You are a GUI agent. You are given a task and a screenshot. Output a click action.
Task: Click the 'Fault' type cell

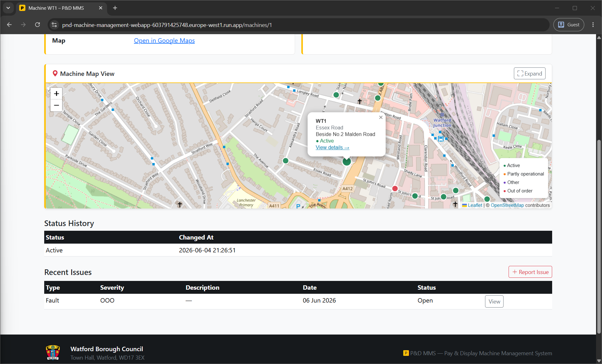[52, 300]
